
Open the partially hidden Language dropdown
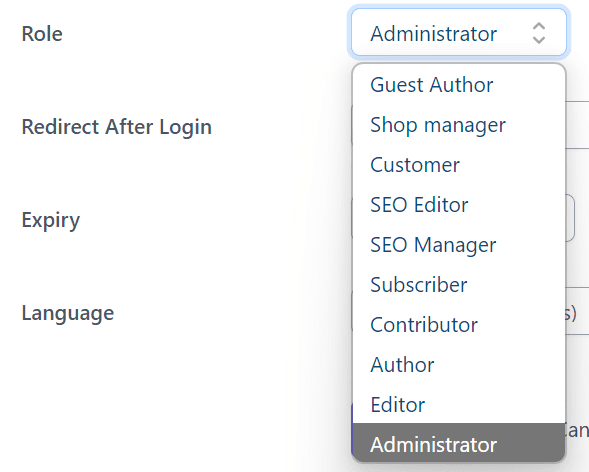point(577,311)
